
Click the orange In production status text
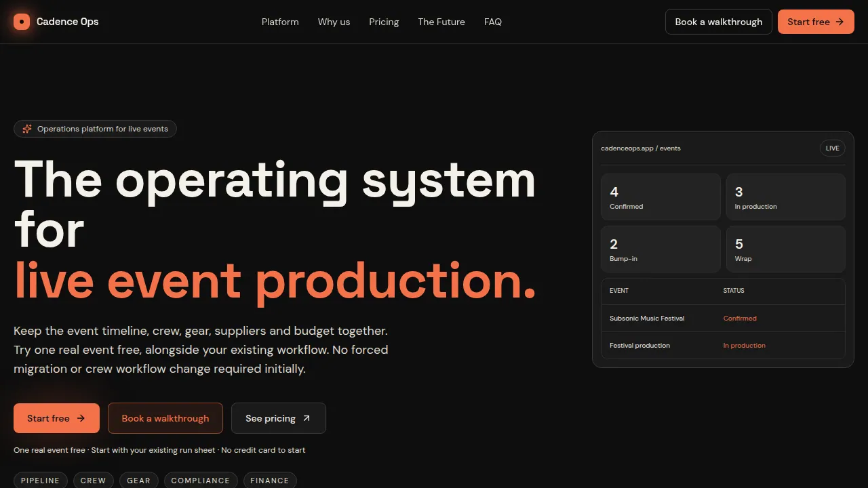(x=744, y=345)
